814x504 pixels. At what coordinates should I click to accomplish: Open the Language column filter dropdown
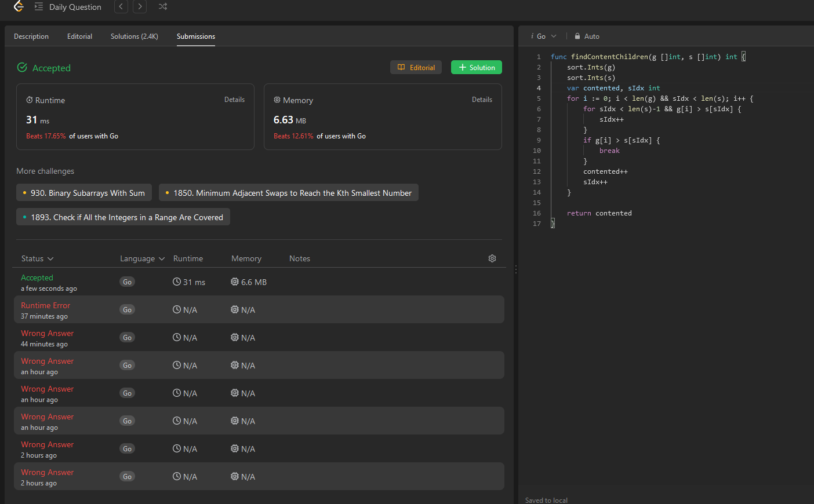143,258
